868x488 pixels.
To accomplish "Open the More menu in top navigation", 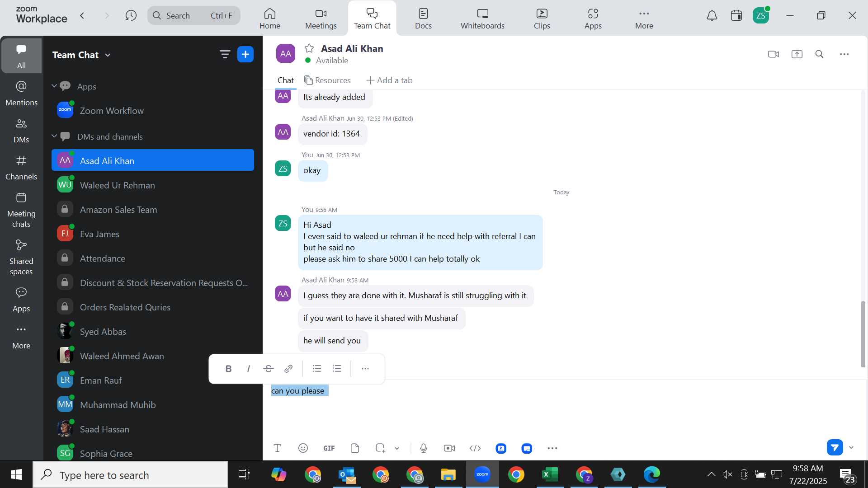I will coord(644,19).
